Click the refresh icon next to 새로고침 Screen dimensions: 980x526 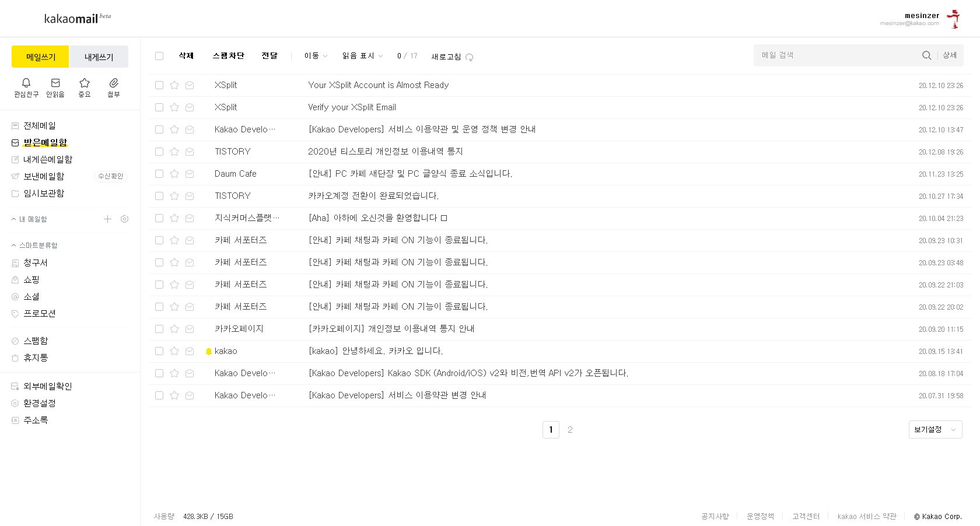470,57
